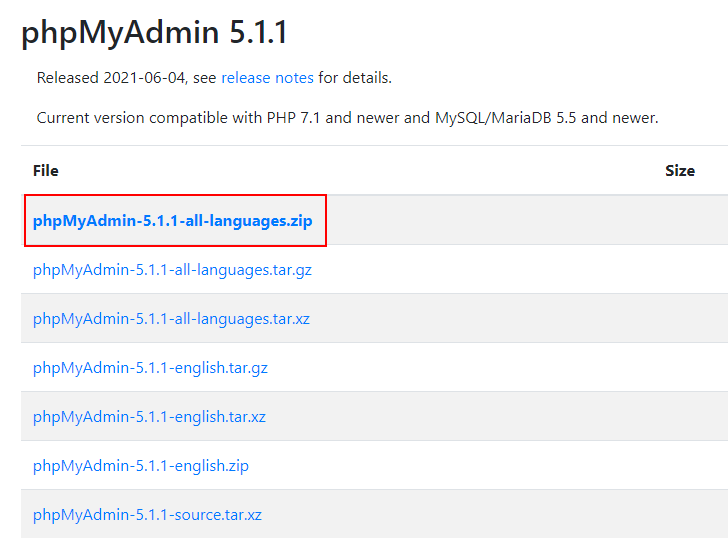Click the phpMyAdmin 5.1.1 heading
The width and height of the screenshot is (728, 554).
pos(155,33)
